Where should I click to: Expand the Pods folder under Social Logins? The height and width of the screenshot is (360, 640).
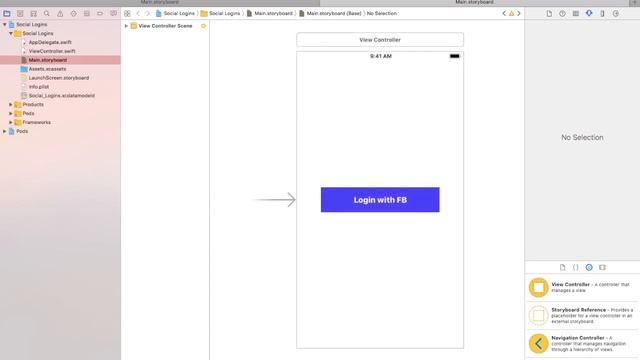point(11,113)
